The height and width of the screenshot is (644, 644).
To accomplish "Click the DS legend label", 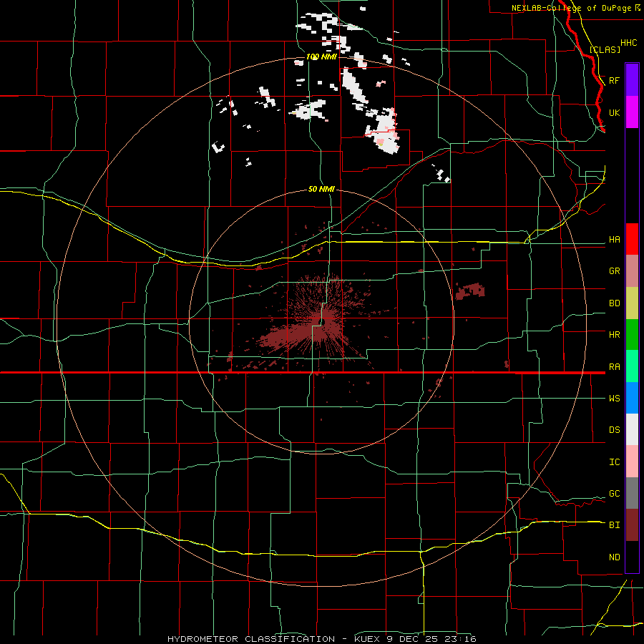I will point(615,430).
